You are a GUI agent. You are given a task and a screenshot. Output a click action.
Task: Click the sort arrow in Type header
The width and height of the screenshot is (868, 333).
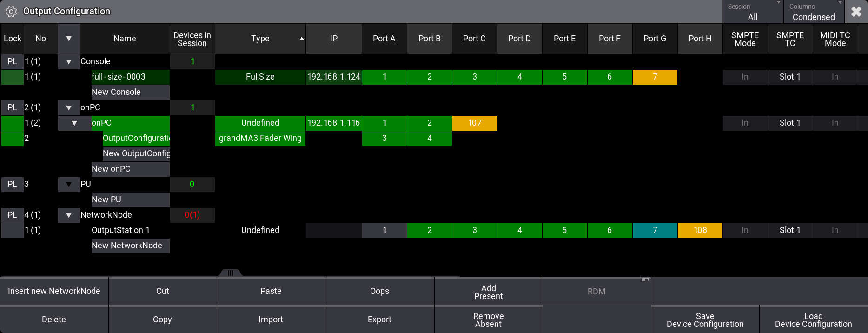click(x=301, y=39)
